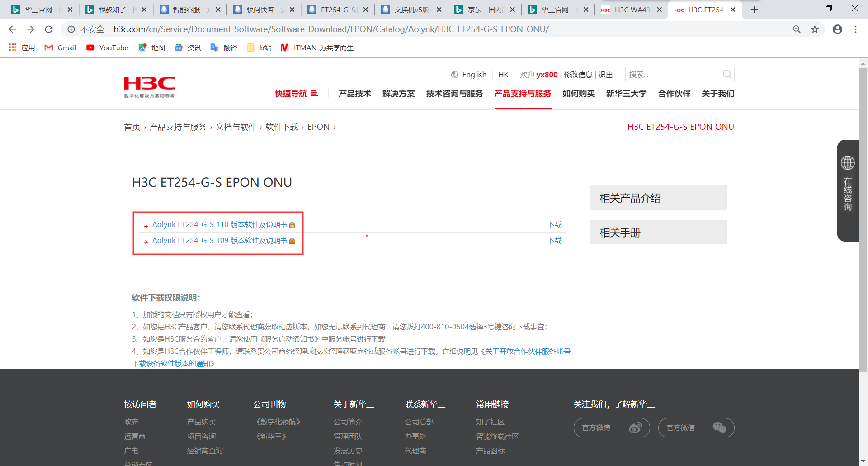Open the browser zoom magnifier icon
868x466 pixels.
point(797,29)
